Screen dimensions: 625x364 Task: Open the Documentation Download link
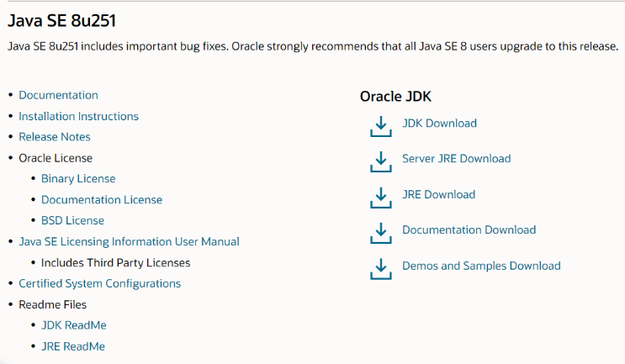469,230
